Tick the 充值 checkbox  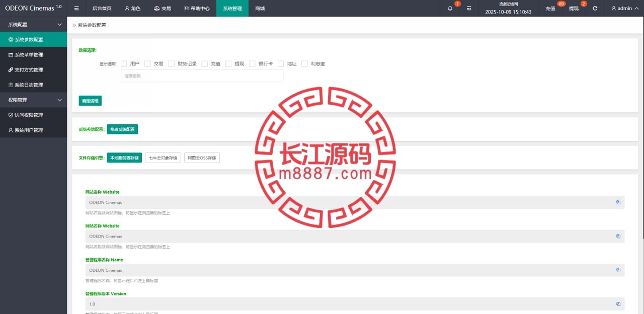[x=205, y=64]
